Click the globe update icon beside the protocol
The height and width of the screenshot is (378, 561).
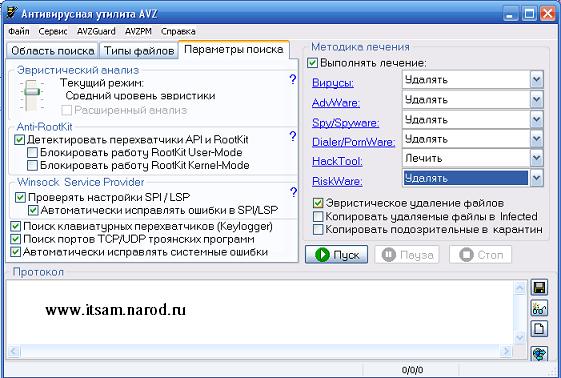click(x=539, y=353)
